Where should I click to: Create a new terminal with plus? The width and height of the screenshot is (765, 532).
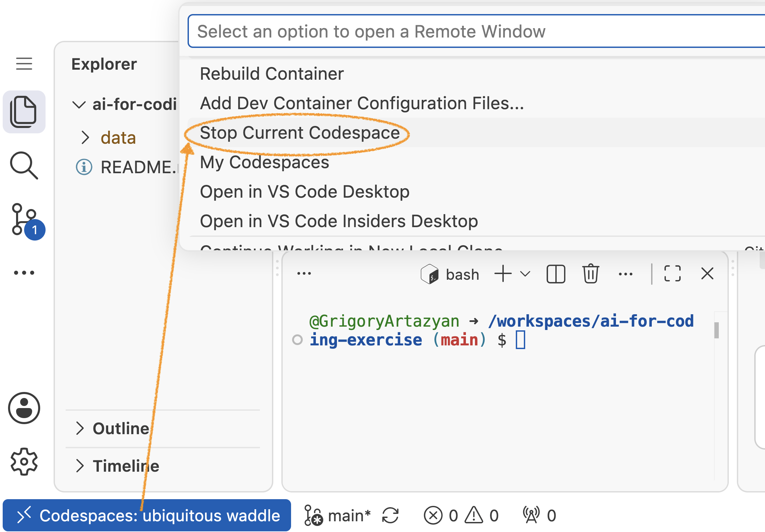pyautogui.click(x=503, y=274)
